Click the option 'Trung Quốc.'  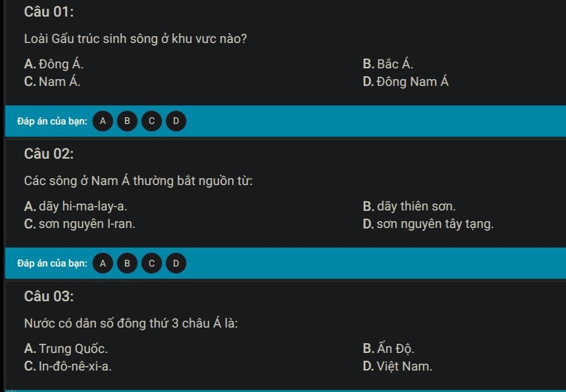tap(74, 349)
